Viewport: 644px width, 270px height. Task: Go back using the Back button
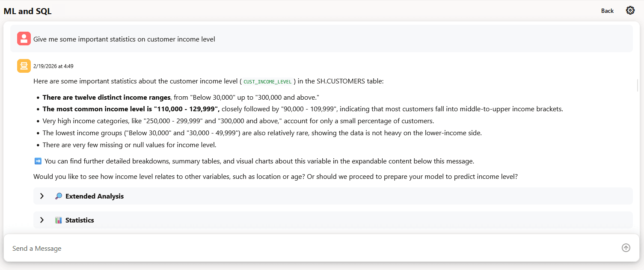click(607, 11)
